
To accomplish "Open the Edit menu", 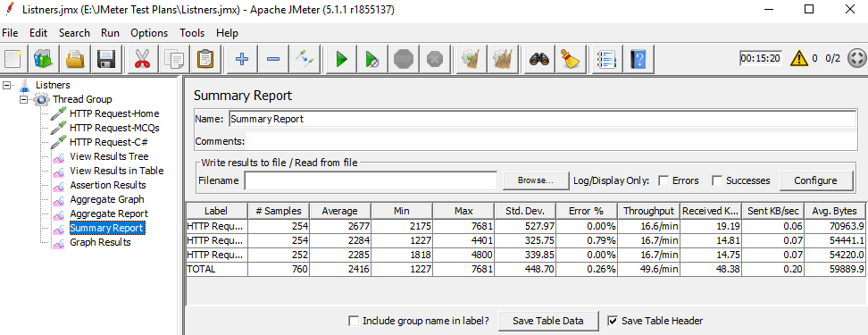I will 38,33.
